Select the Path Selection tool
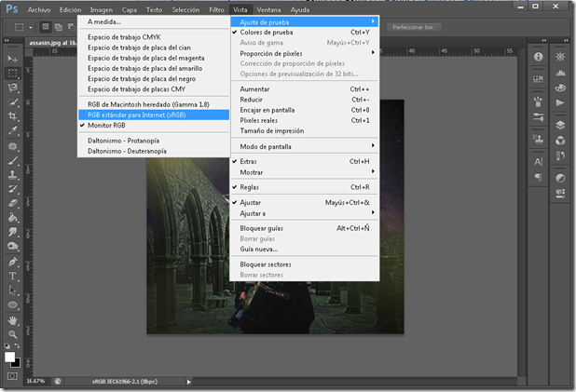Viewport: 576px width, 392px height. [13, 291]
